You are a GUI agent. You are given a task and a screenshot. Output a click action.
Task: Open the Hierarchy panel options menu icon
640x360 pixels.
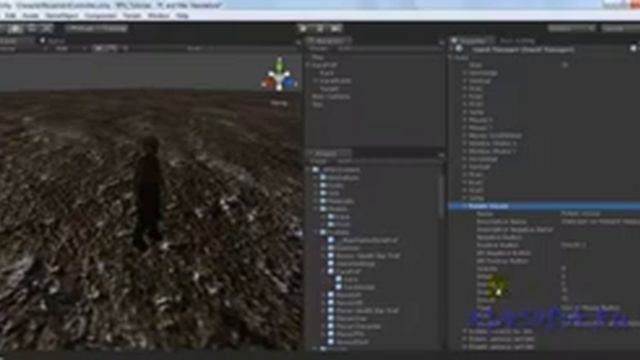click(x=441, y=42)
